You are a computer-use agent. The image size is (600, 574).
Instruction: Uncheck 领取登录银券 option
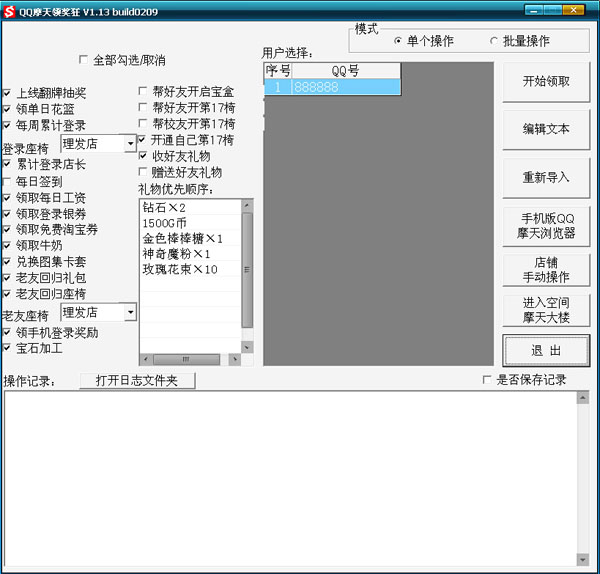[7, 214]
